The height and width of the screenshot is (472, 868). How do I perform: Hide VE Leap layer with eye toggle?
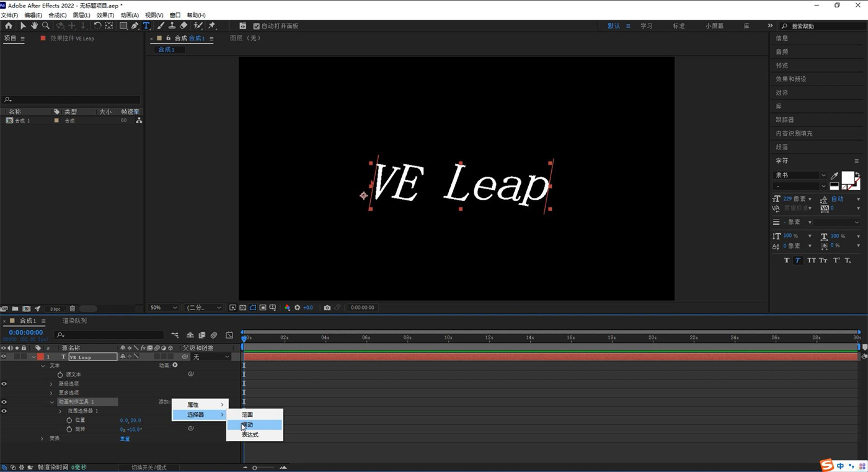pos(4,357)
